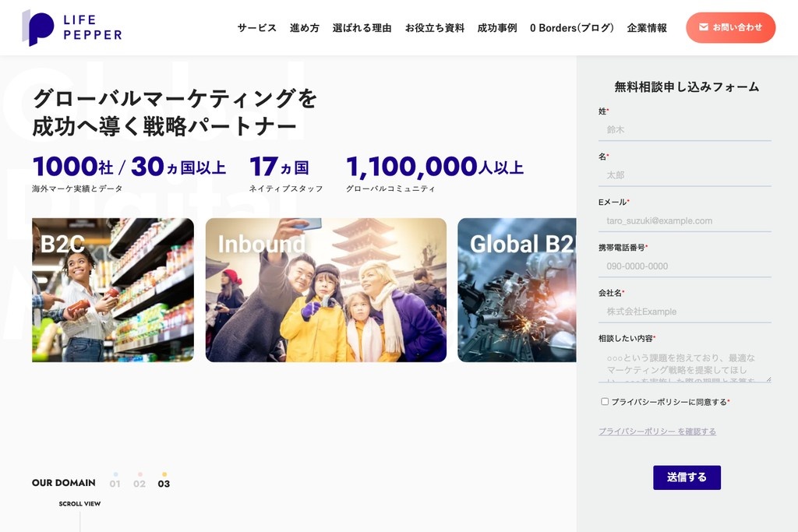Go to slide 02 in Our Domain

click(139, 481)
